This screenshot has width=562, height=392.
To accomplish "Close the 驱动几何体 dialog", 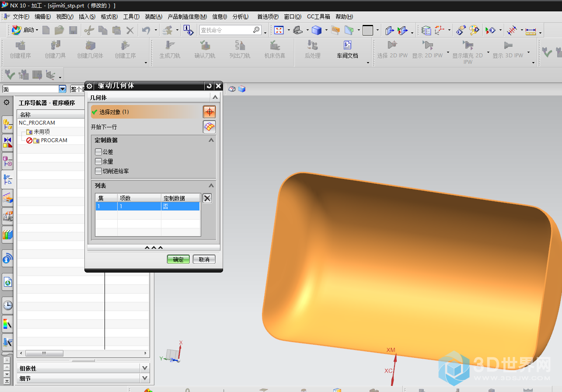I will click(x=218, y=86).
